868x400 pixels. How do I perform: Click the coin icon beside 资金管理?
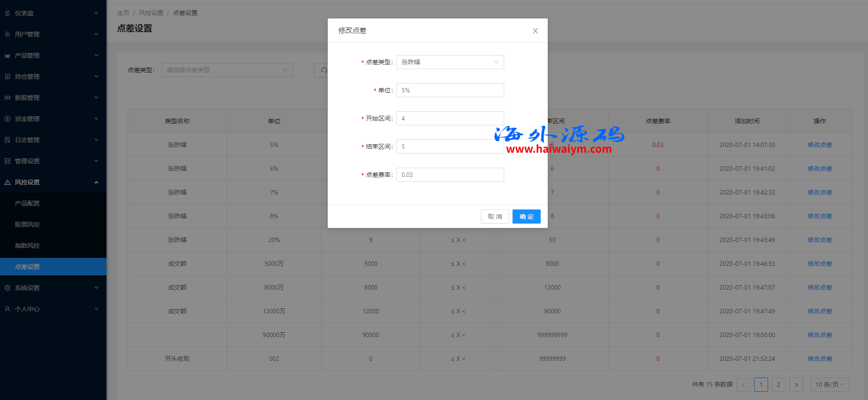pos(7,119)
